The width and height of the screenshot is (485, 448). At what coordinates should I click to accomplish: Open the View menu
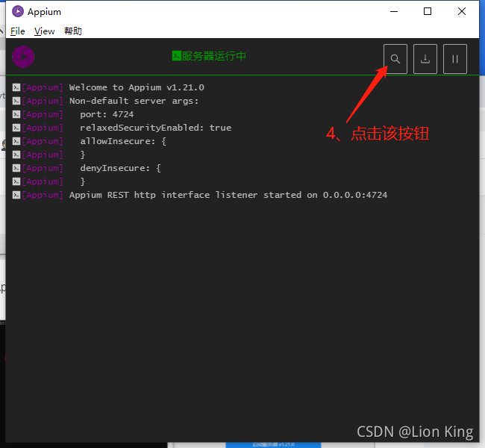point(44,31)
